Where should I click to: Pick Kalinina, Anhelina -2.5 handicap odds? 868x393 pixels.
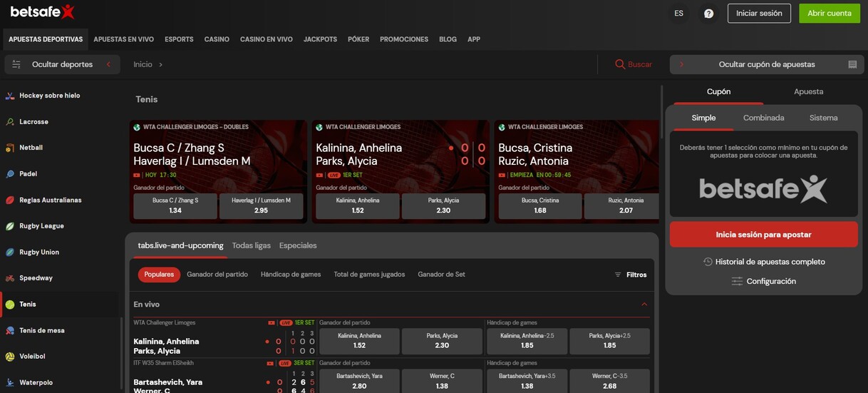click(527, 341)
